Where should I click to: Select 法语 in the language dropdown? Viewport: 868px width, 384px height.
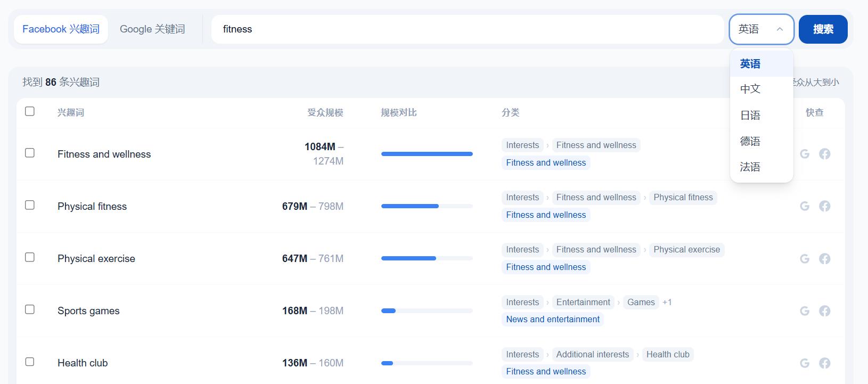761,167
